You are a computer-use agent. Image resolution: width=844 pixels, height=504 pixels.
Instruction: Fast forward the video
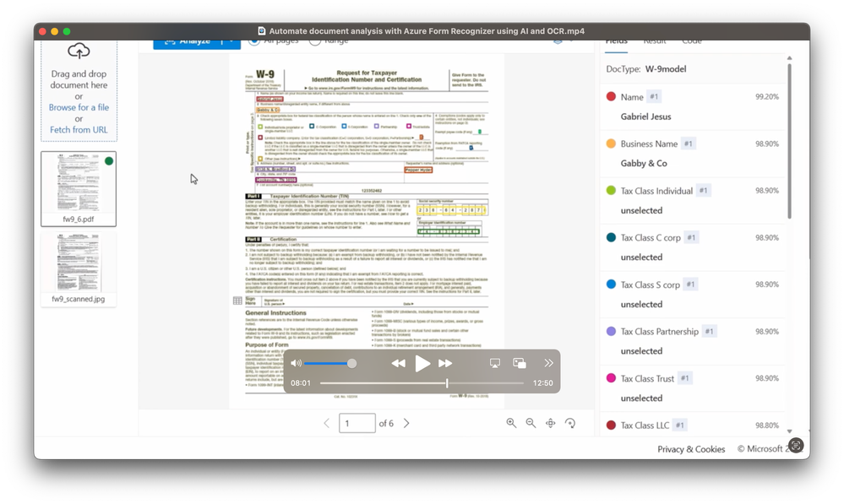[445, 364]
